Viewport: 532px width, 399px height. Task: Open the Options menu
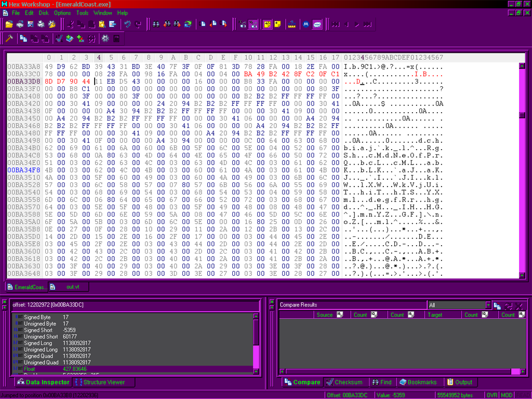62,13
